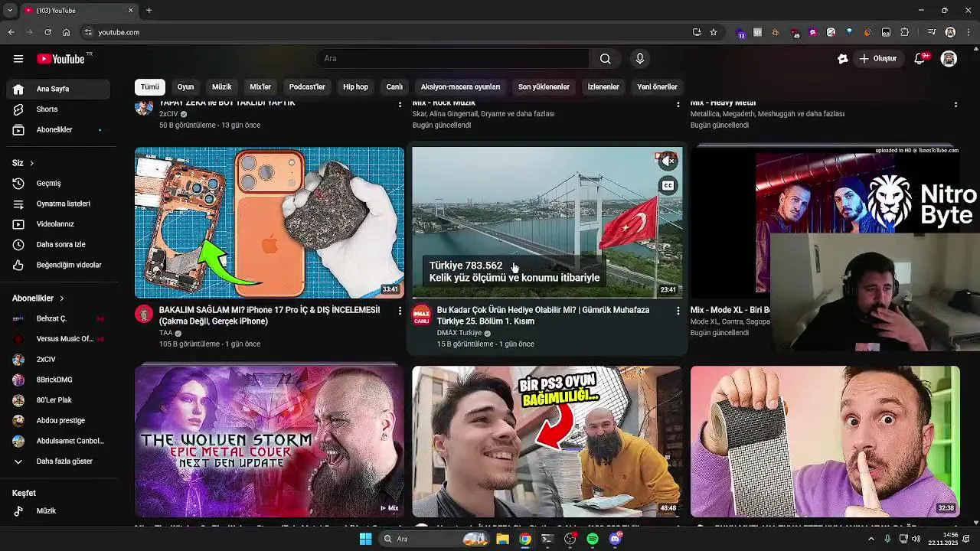The height and width of the screenshot is (551, 980).
Task: Open the notifications bell
Action: coord(920,59)
